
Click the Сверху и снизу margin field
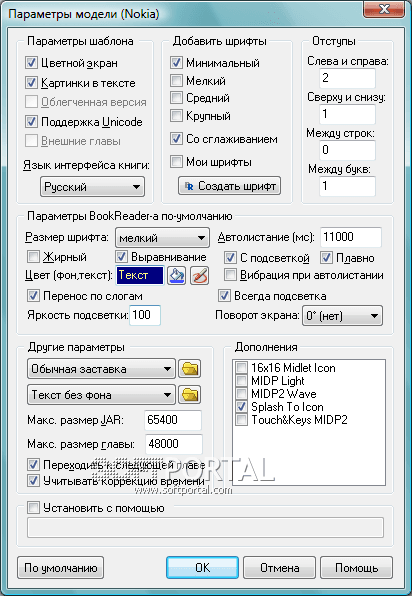point(347,114)
